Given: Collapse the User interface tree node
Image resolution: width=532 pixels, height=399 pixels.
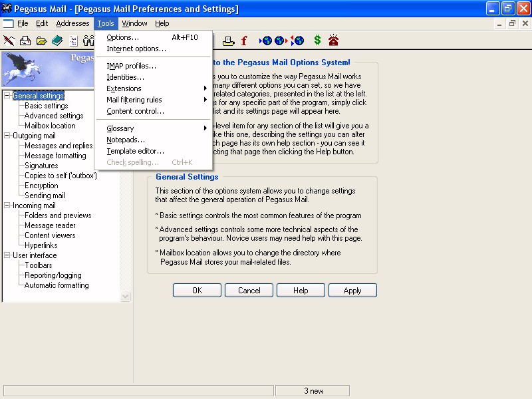Looking at the screenshot, I should [7, 255].
